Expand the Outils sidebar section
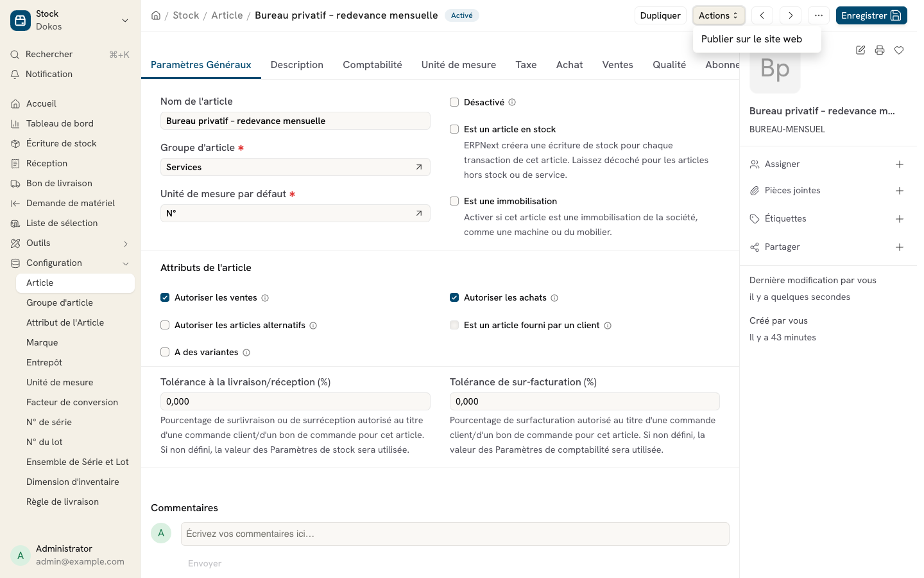The height and width of the screenshot is (578, 924). pos(126,243)
